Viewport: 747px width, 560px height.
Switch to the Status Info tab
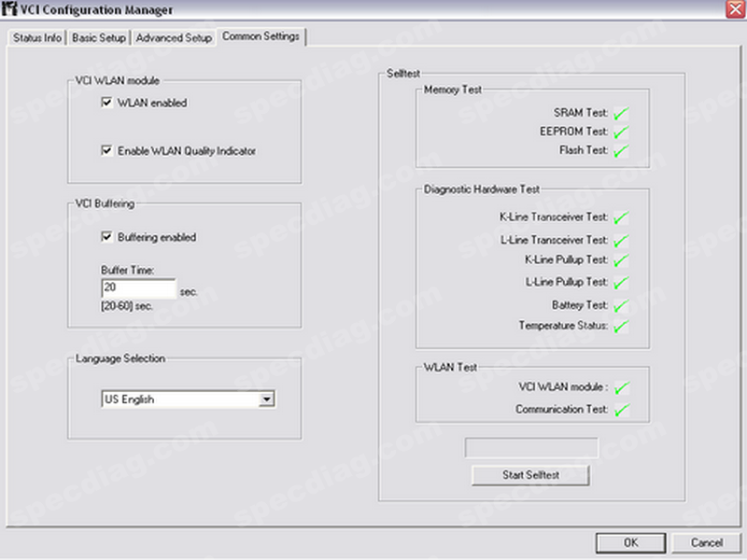click(37, 38)
